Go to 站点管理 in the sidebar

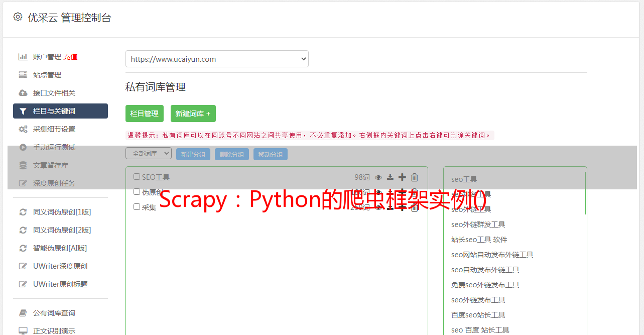(x=47, y=75)
